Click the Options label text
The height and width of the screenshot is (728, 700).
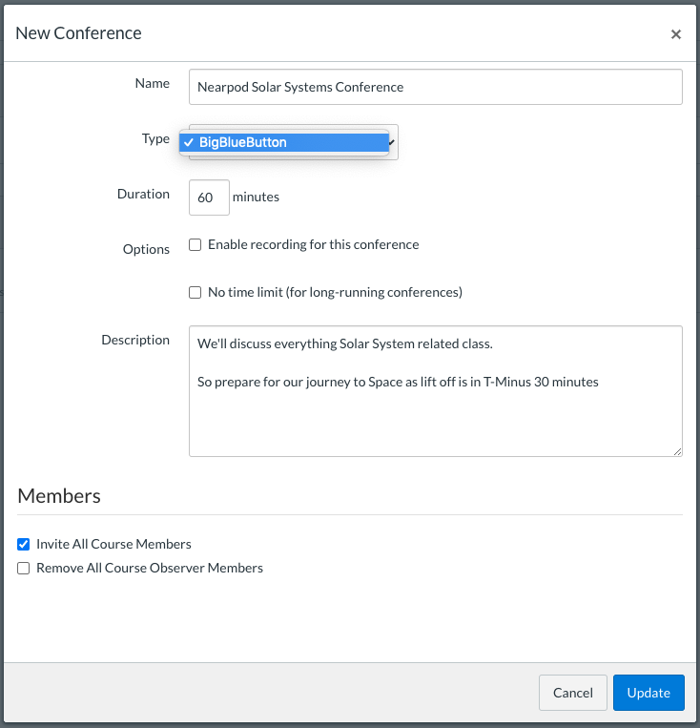[x=146, y=249]
